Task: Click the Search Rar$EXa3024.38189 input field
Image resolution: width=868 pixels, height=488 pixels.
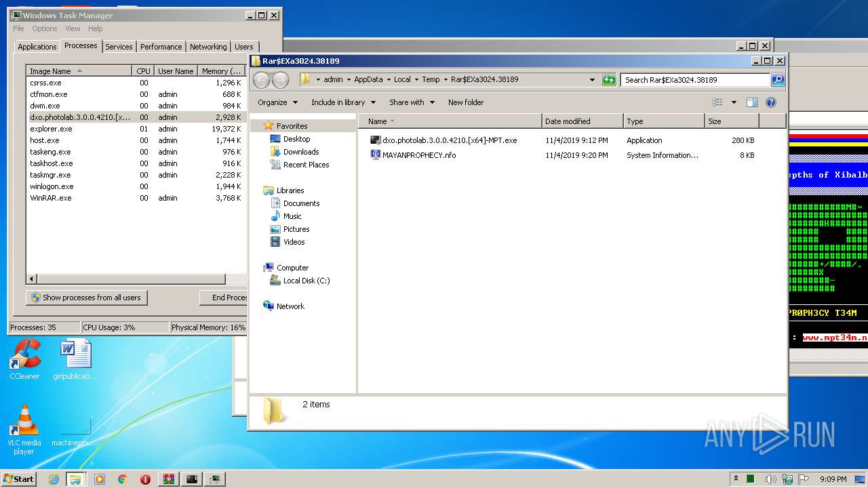Action: 696,80
